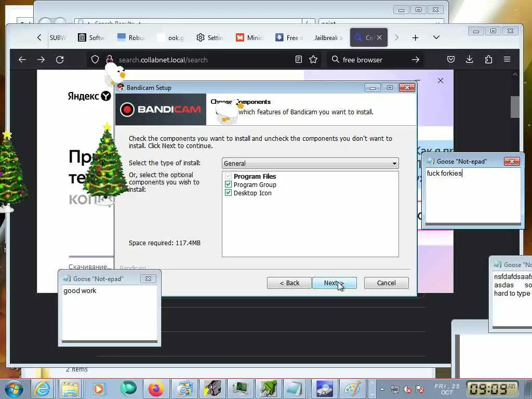
Task: Uncheck the Desktop Icon component
Action: point(228,193)
